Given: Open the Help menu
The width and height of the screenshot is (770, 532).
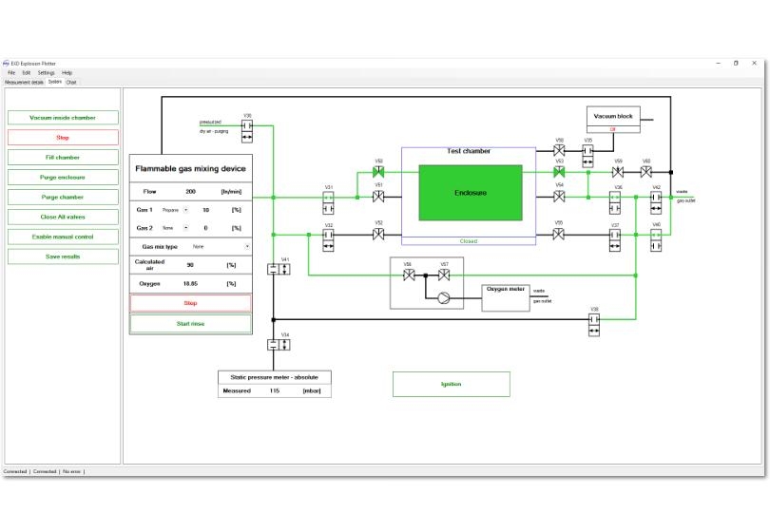Looking at the screenshot, I should click(x=67, y=72).
